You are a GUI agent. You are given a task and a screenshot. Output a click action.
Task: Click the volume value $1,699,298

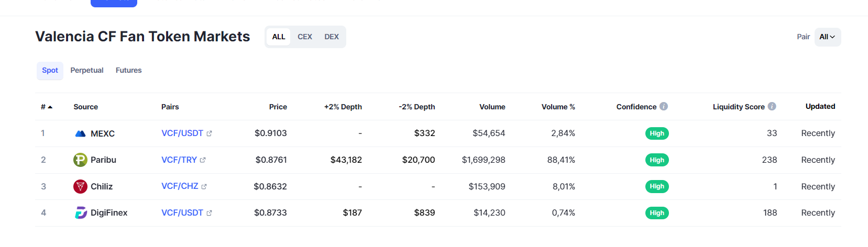[x=484, y=160]
